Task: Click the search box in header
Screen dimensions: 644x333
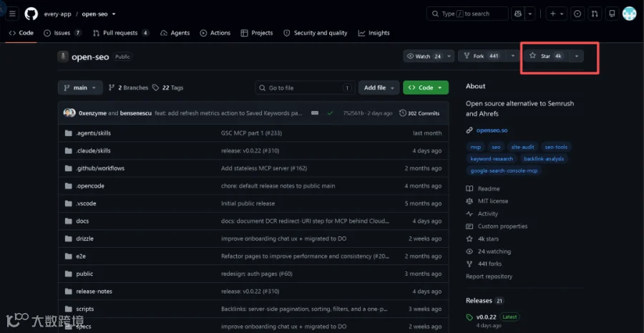Action: click(467, 14)
